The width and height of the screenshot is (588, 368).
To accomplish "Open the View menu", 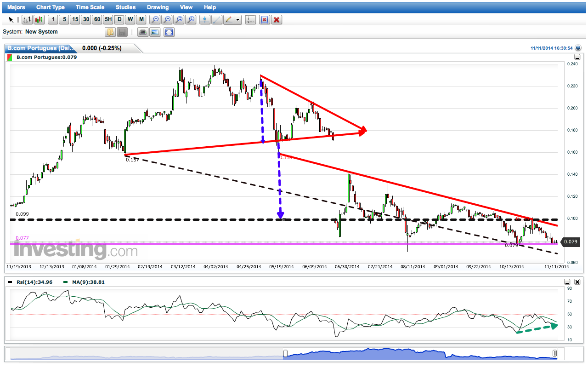I will pyautogui.click(x=187, y=7).
